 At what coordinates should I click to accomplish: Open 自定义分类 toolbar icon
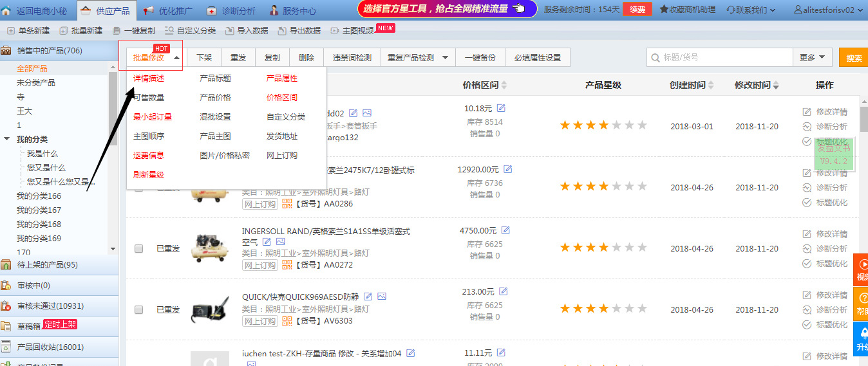coord(169,30)
